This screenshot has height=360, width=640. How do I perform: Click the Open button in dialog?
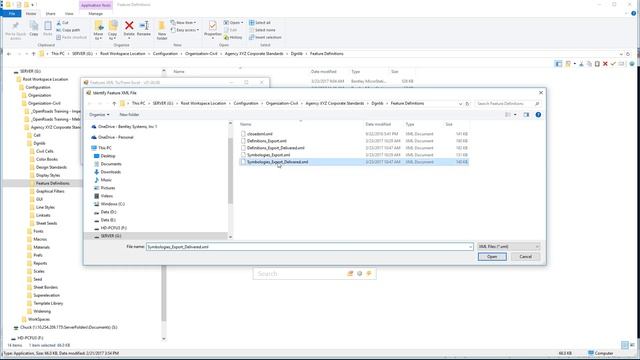click(492, 257)
